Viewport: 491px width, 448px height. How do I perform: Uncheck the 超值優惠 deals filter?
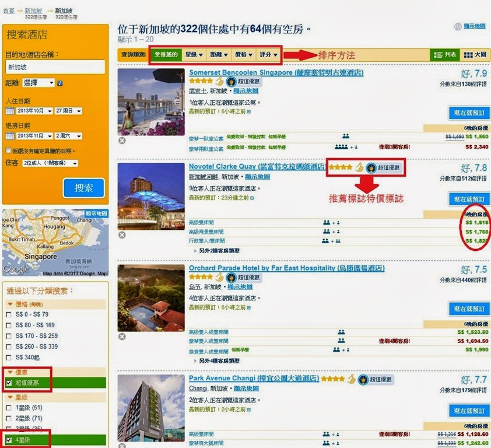click(x=9, y=383)
